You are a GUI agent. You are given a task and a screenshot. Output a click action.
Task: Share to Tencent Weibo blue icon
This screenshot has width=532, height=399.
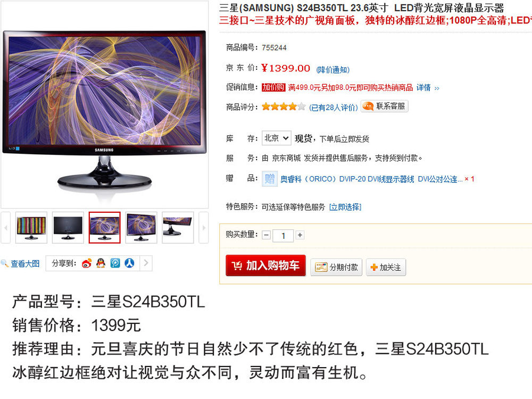point(115,263)
